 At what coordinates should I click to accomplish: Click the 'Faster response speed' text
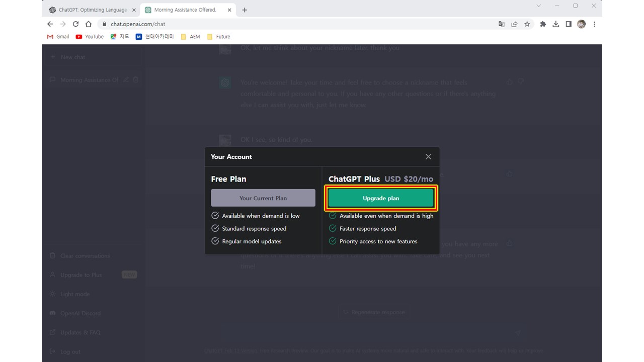368,229
